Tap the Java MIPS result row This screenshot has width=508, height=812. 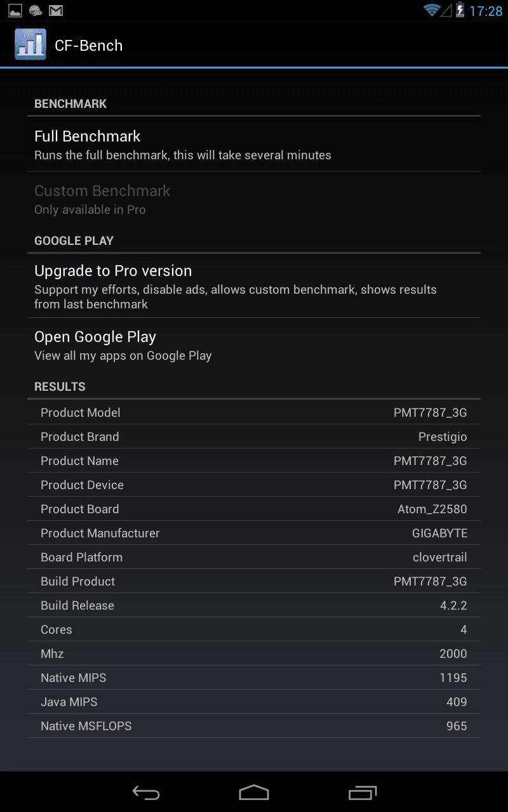click(254, 702)
